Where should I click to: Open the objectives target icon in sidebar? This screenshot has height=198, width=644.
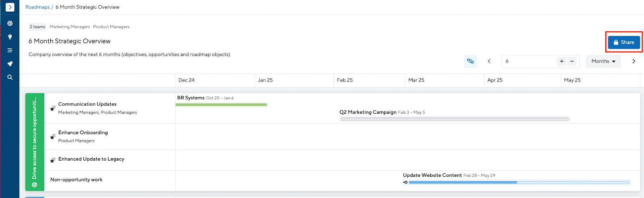click(x=10, y=23)
